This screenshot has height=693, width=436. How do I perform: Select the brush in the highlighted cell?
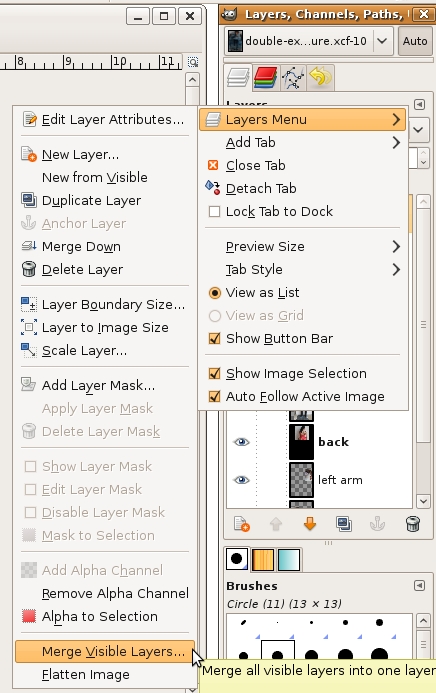click(278, 650)
